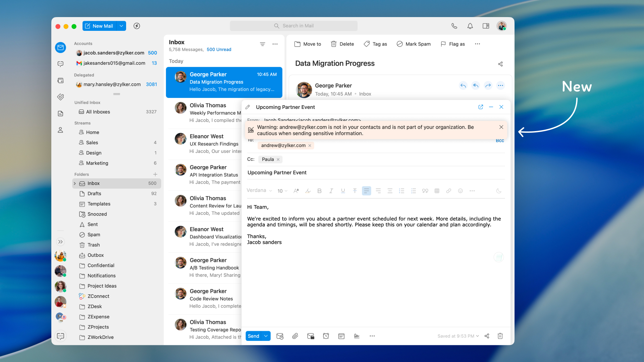The width and height of the screenshot is (644, 362).
Task: Open the Drafts folder
Action: [x=94, y=193]
